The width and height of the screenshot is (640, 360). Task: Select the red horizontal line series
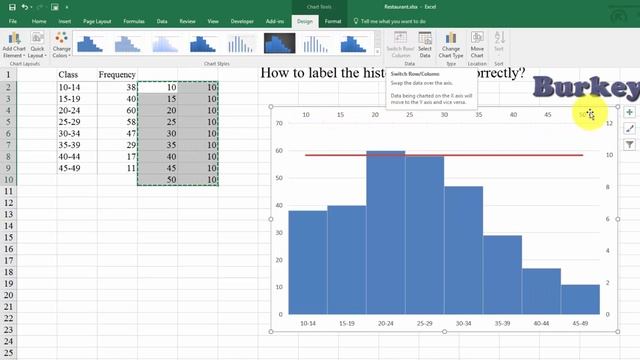(444, 155)
